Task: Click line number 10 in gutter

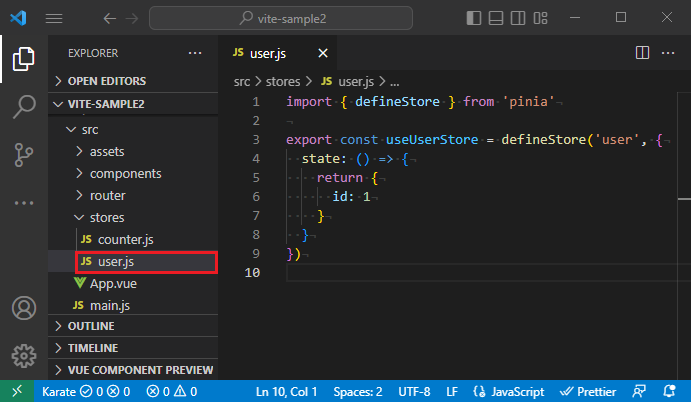Action: click(x=252, y=273)
